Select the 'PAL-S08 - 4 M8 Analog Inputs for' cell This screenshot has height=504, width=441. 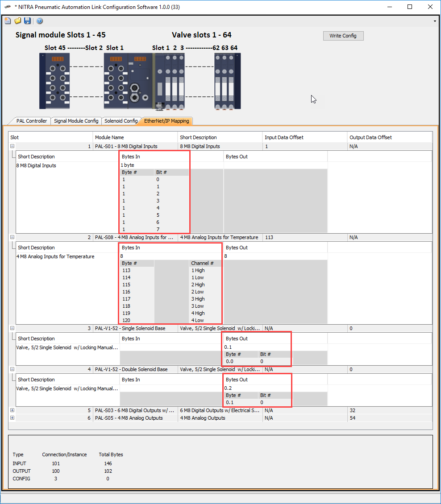tap(135, 237)
